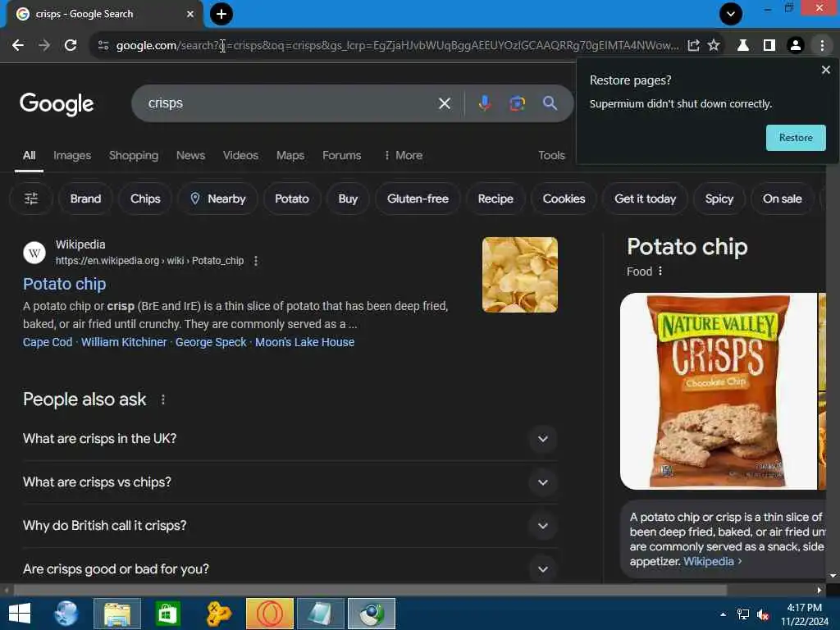View site information icon in address bar
The width and height of the screenshot is (840, 630).
point(103,46)
